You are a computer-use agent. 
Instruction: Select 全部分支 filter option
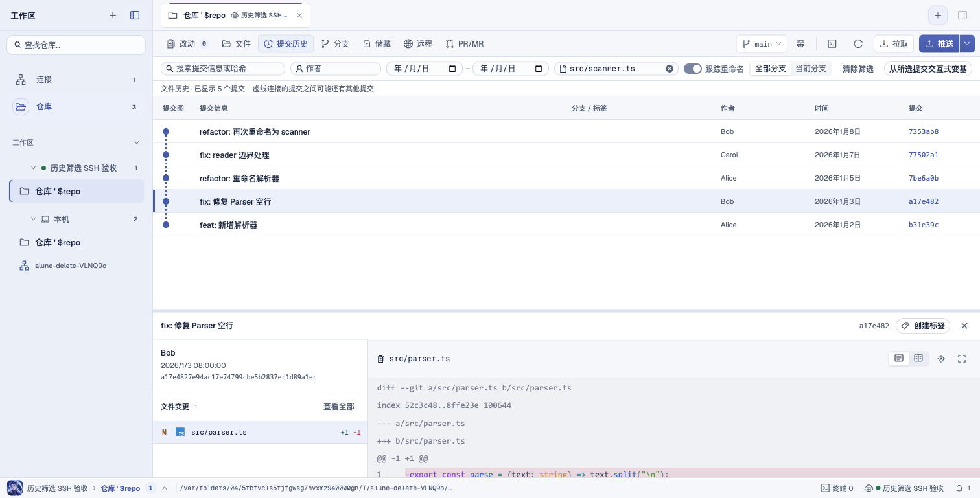(771, 69)
